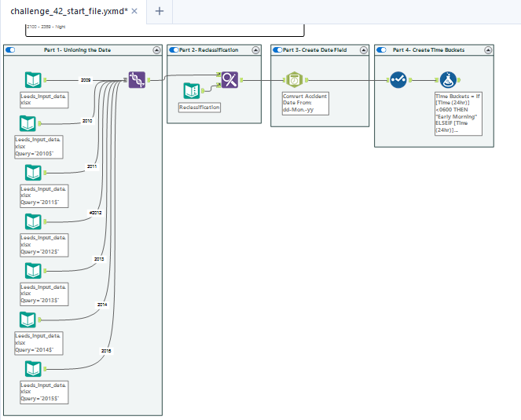Screen dimensions: 521x420
Task: Select the Input Data tool with Query 2010$
Action: tap(28, 123)
